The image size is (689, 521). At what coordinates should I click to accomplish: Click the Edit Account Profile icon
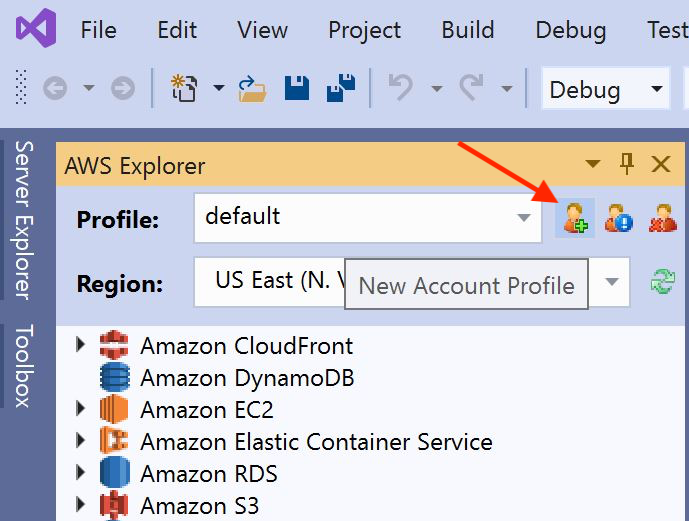[x=619, y=218]
